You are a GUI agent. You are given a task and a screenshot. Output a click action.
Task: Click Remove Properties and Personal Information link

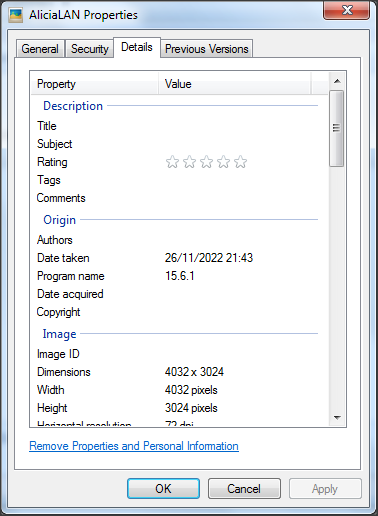(x=134, y=446)
